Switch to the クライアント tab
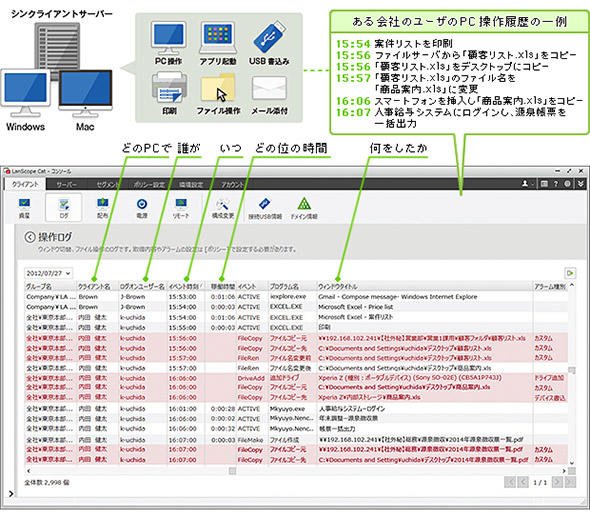The width and height of the screenshot is (590, 519). click(x=25, y=184)
